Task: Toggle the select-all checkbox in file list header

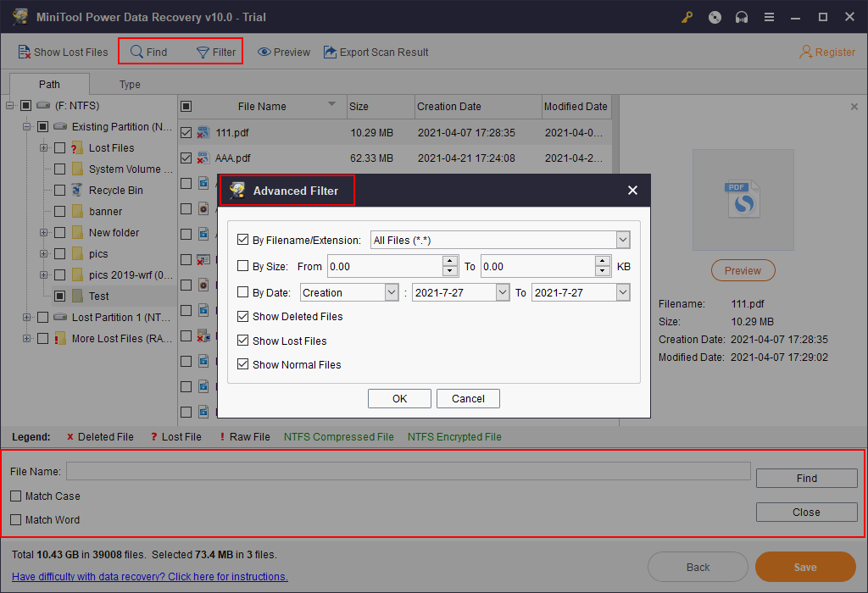Action: 186,106
